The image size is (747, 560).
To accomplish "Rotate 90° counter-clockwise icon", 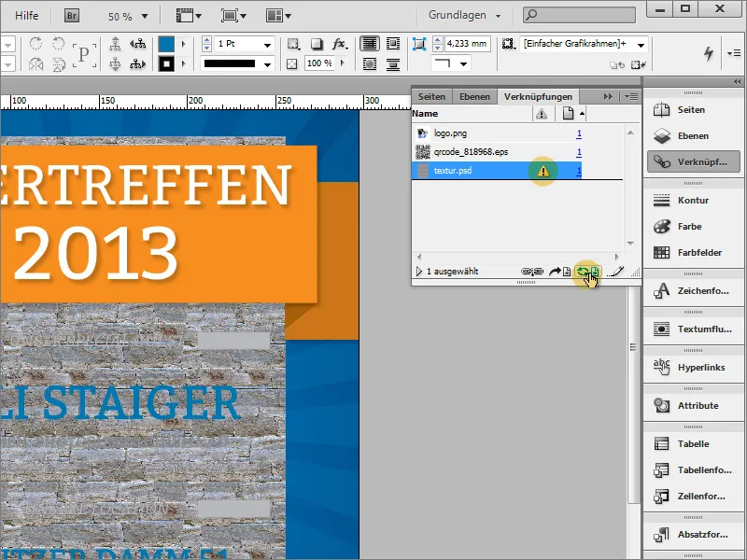I will [58, 44].
